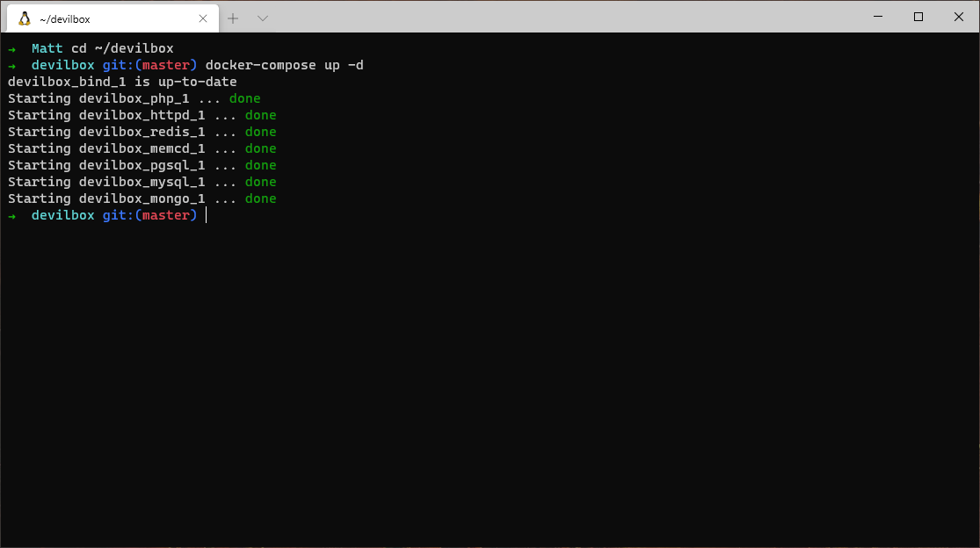Image resolution: width=980 pixels, height=548 pixels.
Task: Click 'Starting devilbox_mongo_1' text
Action: pyautogui.click(x=106, y=198)
